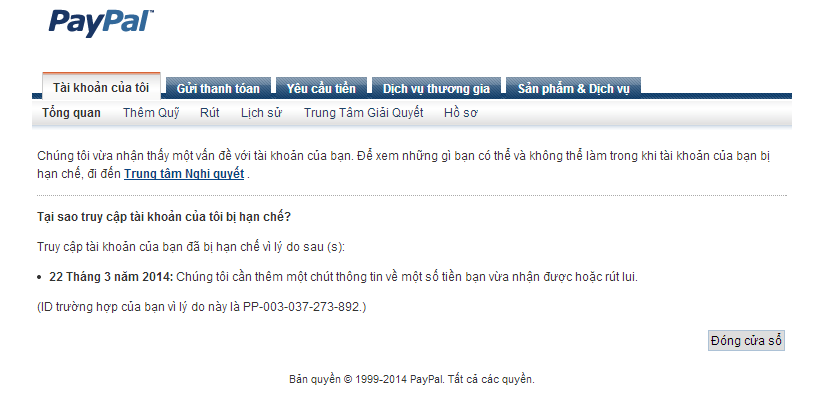The image size is (829, 413).
Task: Click the Đóng cửa sổ button
Action: (746, 341)
